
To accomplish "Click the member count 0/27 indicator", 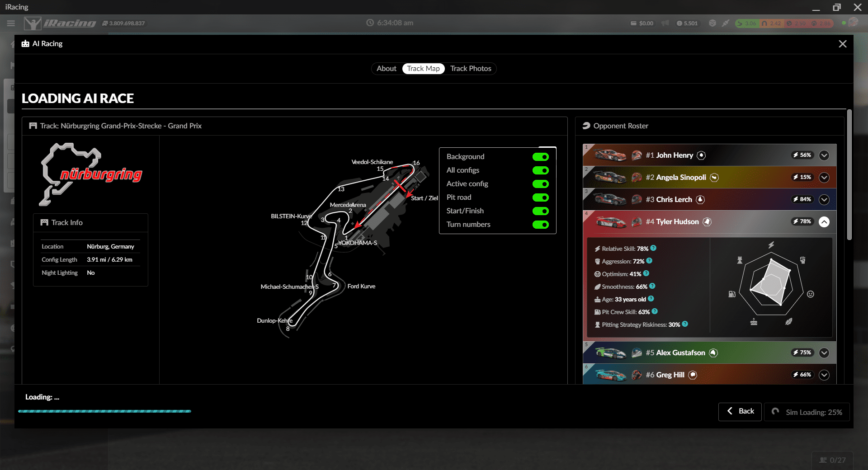I will (x=833, y=460).
